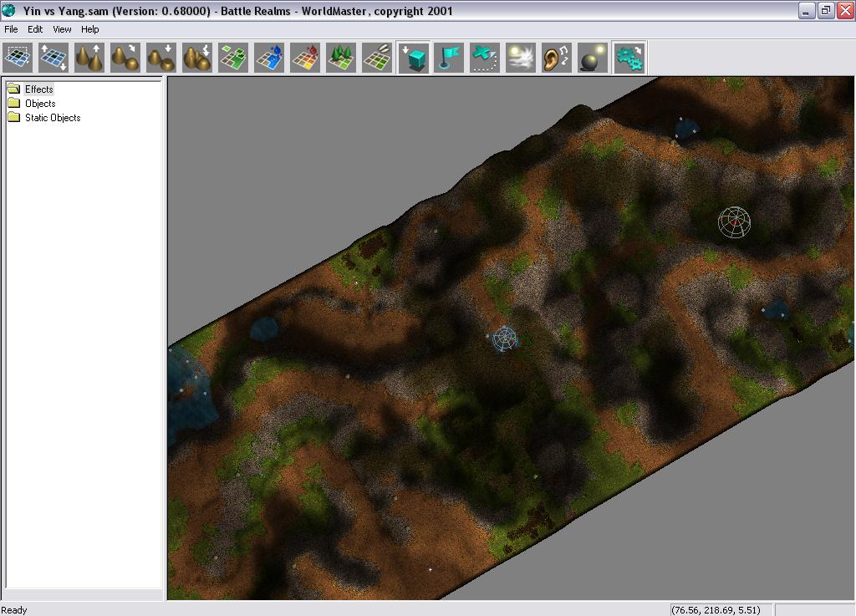The width and height of the screenshot is (856, 616).
Task: Select the ear sound tool
Action: pyautogui.click(x=557, y=58)
